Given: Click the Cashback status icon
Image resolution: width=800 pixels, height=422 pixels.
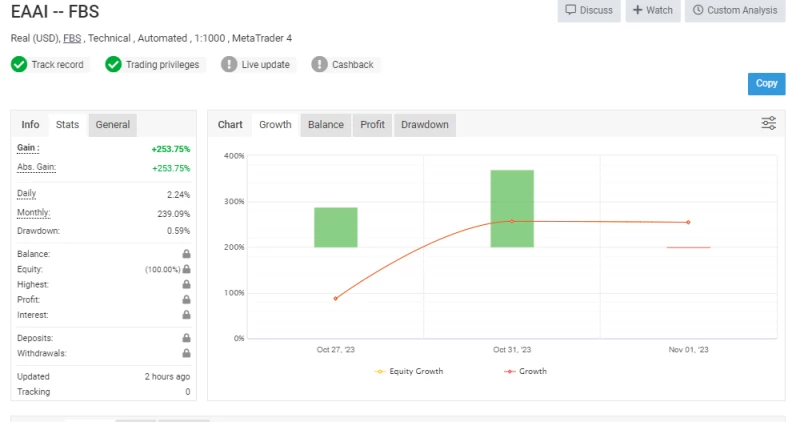Looking at the screenshot, I should [x=319, y=64].
